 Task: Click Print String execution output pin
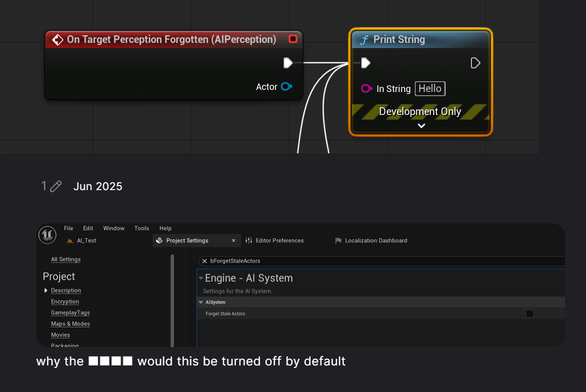pos(475,63)
